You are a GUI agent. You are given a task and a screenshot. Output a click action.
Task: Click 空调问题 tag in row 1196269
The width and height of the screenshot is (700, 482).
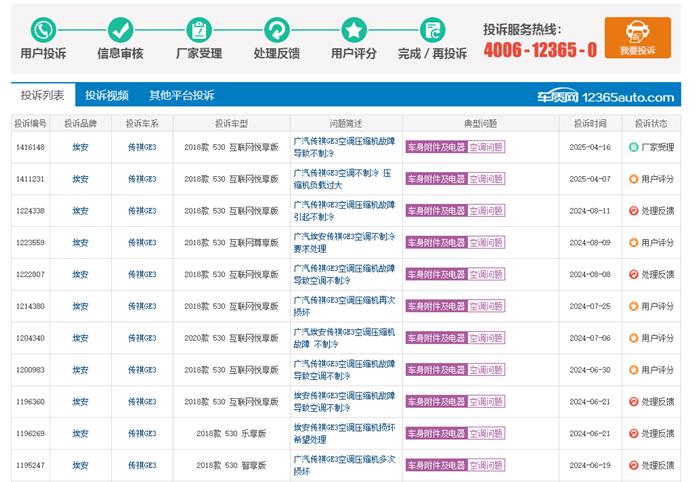(x=486, y=433)
